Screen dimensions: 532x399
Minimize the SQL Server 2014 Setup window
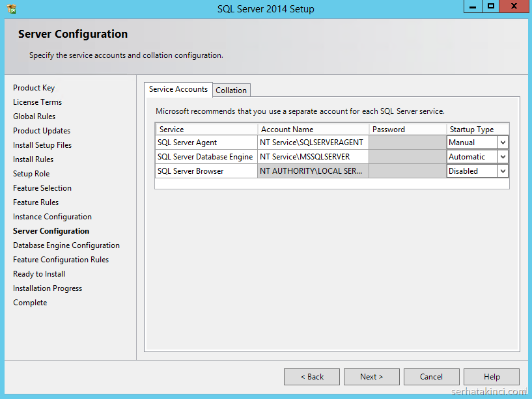(x=473, y=6)
